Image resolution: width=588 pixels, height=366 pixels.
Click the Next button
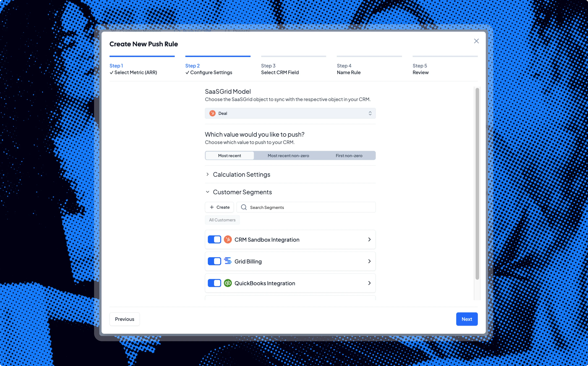click(x=466, y=319)
